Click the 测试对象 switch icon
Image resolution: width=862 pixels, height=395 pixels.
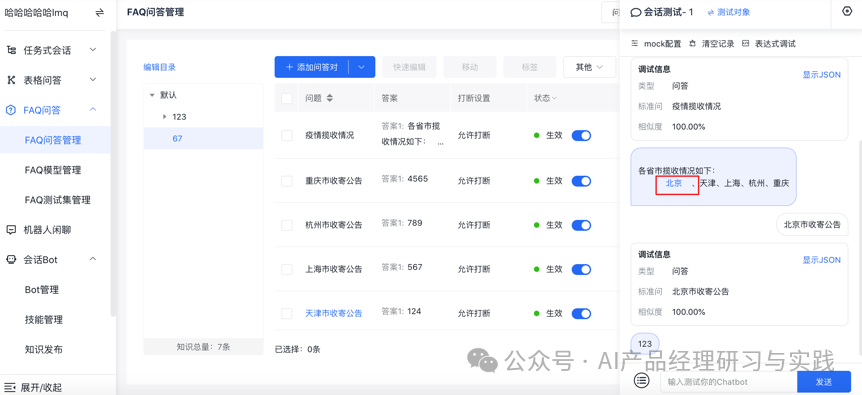pyautogui.click(x=711, y=12)
